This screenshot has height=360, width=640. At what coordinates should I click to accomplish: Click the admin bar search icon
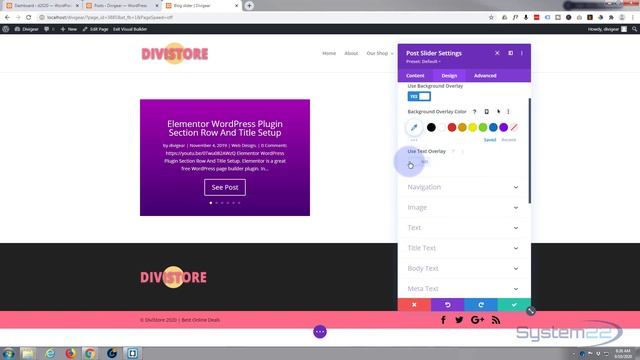634,29
